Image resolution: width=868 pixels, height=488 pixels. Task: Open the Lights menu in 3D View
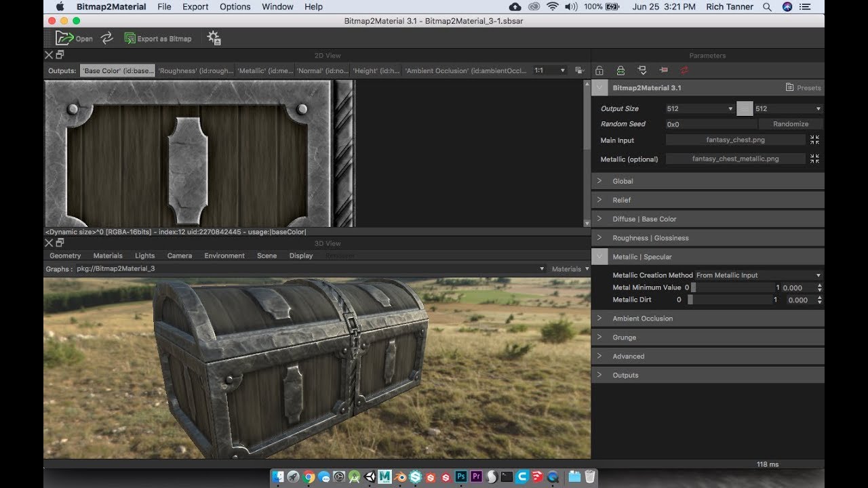[x=144, y=256]
